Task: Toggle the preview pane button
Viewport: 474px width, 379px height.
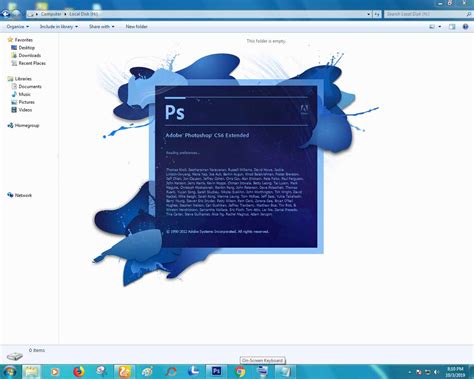Action: pyautogui.click(x=452, y=27)
